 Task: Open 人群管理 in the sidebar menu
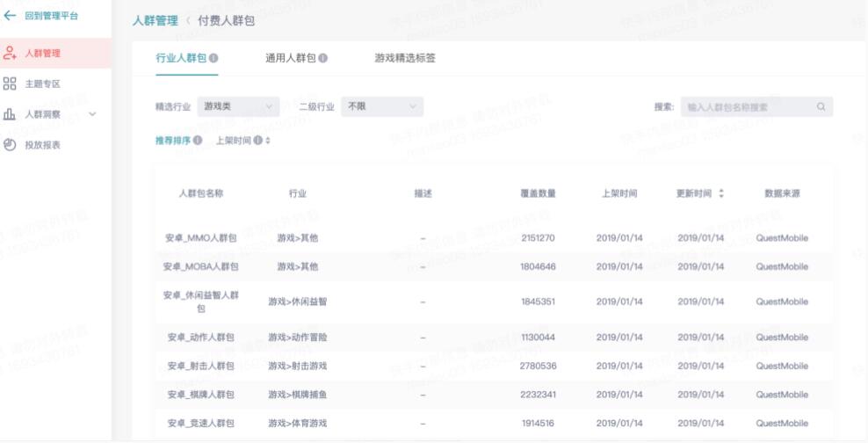(x=55, y=53)
